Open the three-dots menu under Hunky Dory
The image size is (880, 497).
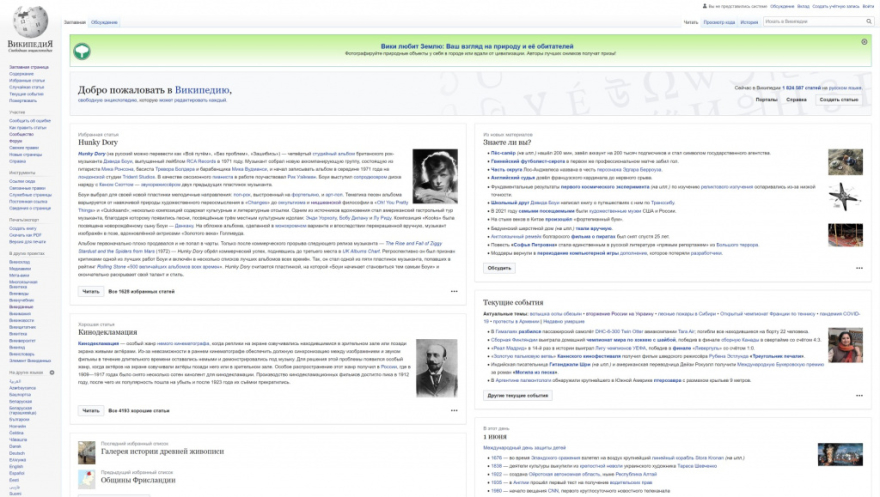click(x=453, y=291)
